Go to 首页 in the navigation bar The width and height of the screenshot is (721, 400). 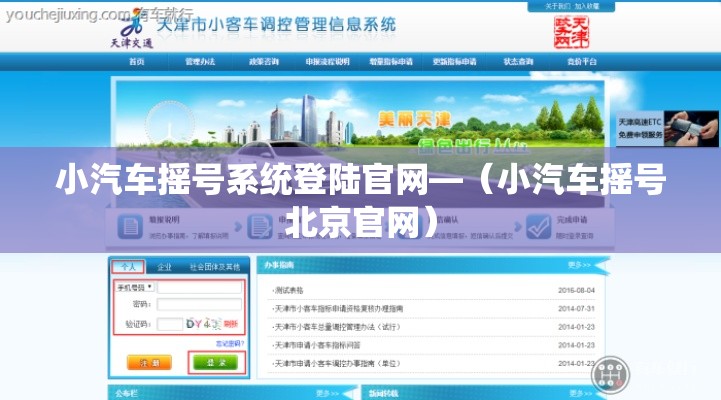(137, 62)
